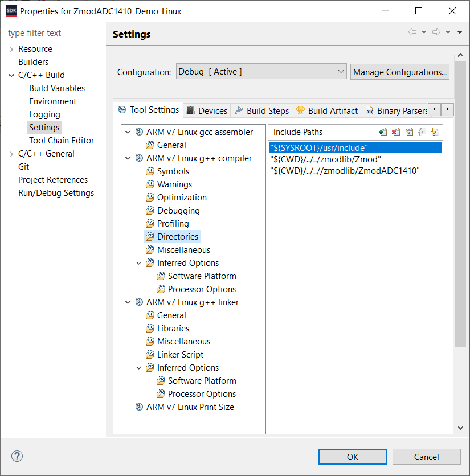470x476 pixels.
Task: Open the back history dropdown arrow
Action: click(424, 32)
